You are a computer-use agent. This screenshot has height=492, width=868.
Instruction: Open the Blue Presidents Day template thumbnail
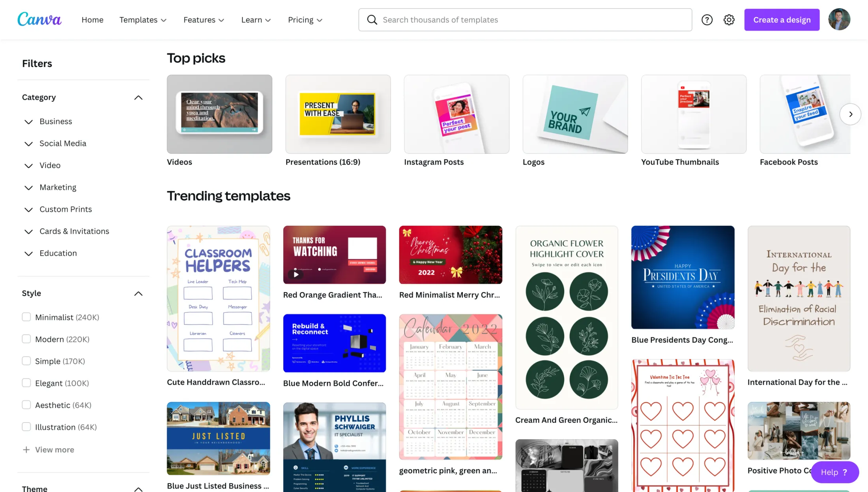click(683, 277)
